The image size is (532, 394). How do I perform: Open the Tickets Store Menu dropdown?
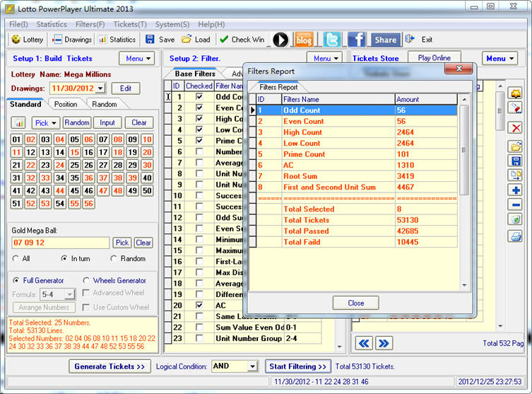(500, 59)
